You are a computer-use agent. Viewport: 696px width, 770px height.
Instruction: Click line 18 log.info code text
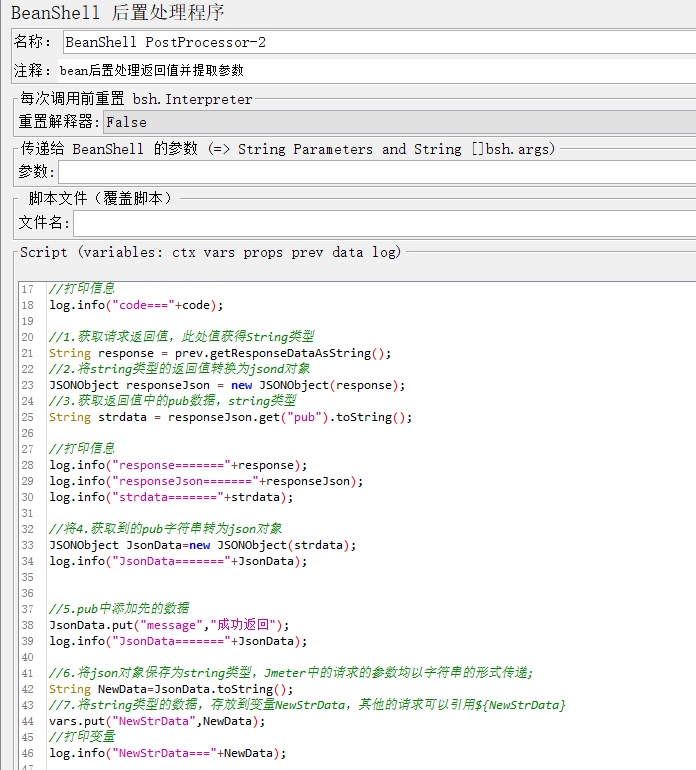pos(136,305)
